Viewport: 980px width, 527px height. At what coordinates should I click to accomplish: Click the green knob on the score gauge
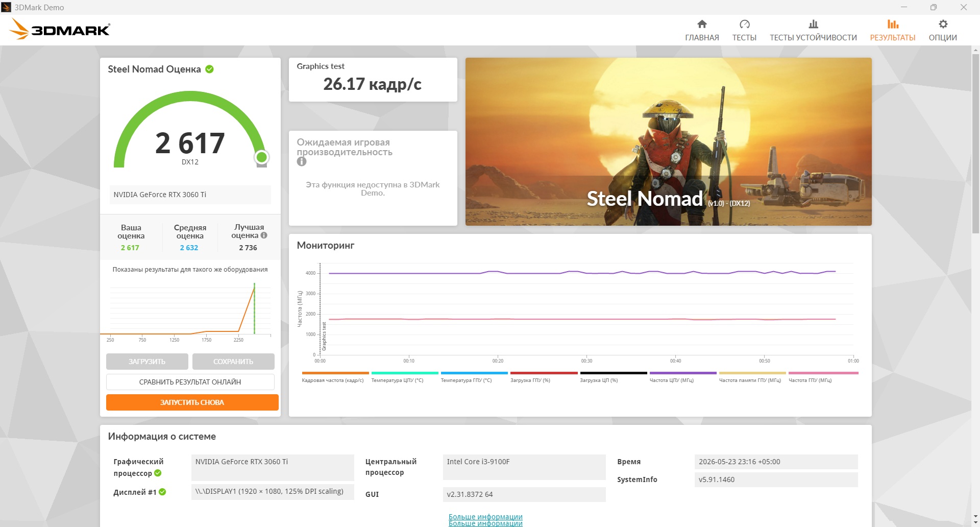pyautogui.click(x=262, y=157)
